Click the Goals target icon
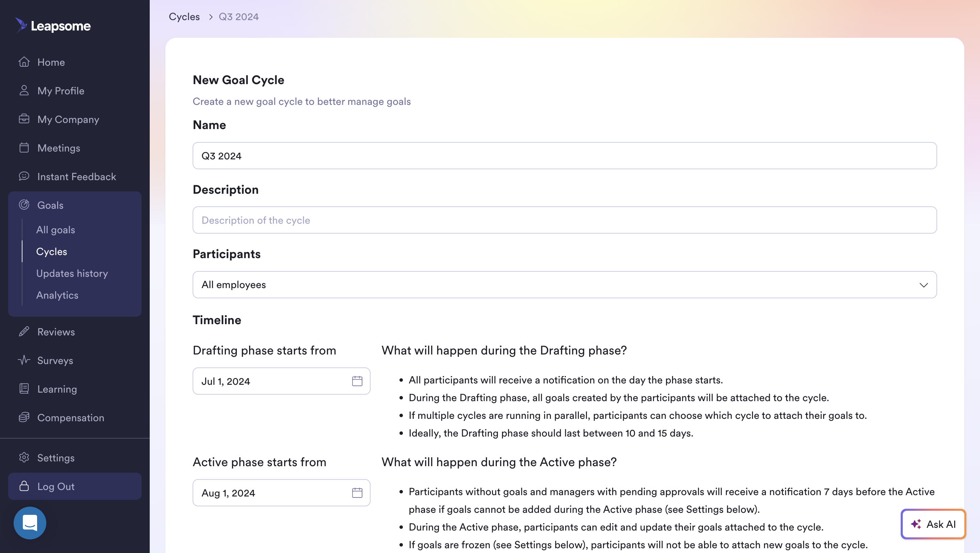Viewport: 980px width, 553px height. click(24, 205)
